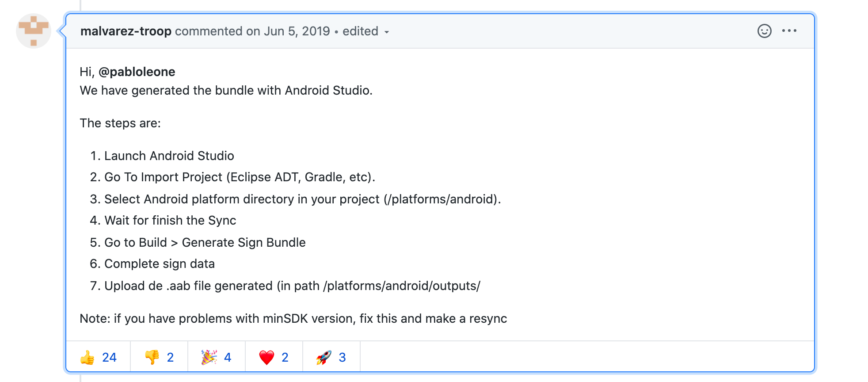Click the "Complete sign data" step

(159, 264)
